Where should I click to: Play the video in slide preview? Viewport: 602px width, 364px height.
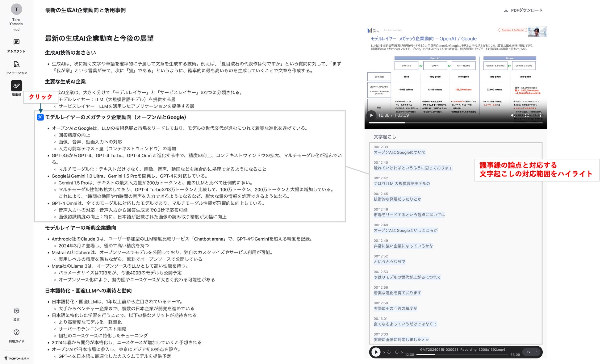coord(371,115)
